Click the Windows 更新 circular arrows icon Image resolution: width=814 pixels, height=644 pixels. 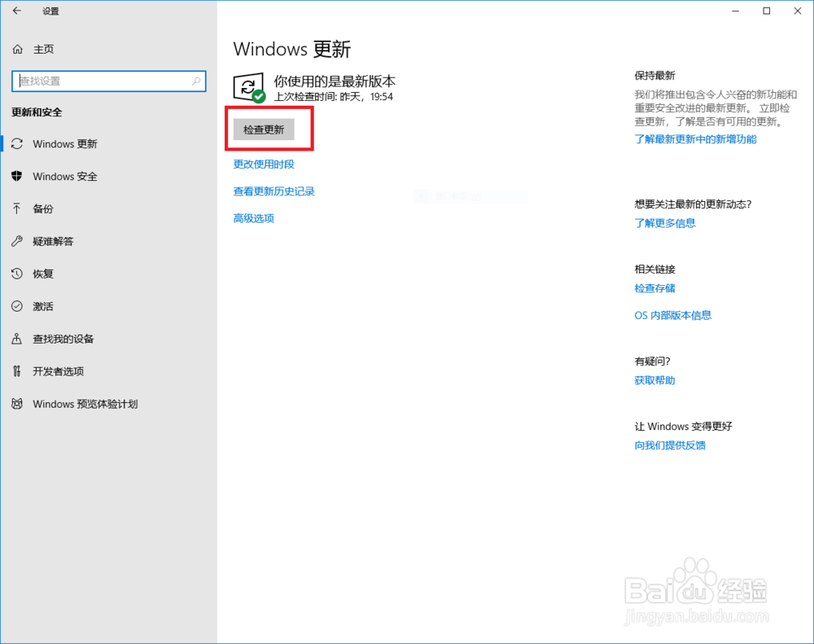[17, 144]
